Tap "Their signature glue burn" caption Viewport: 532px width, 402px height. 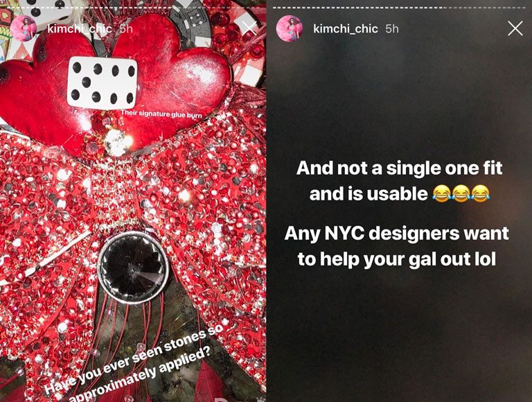point(161,114)
